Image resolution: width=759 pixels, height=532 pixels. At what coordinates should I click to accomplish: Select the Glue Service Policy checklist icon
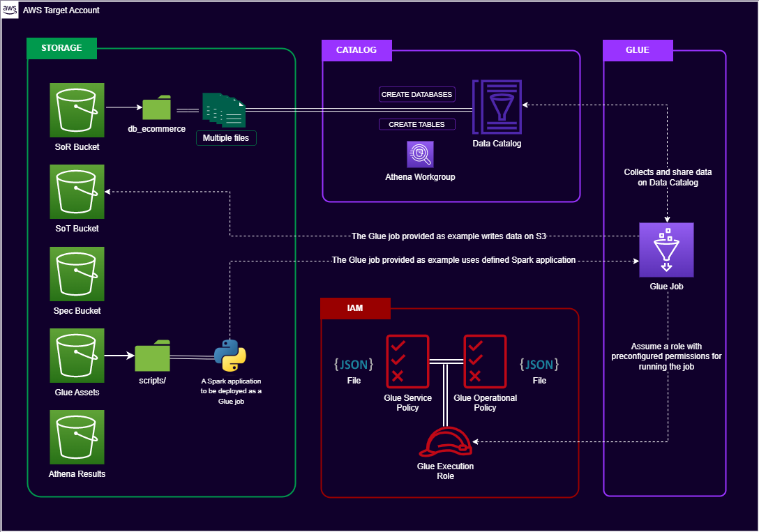point(407,361)
